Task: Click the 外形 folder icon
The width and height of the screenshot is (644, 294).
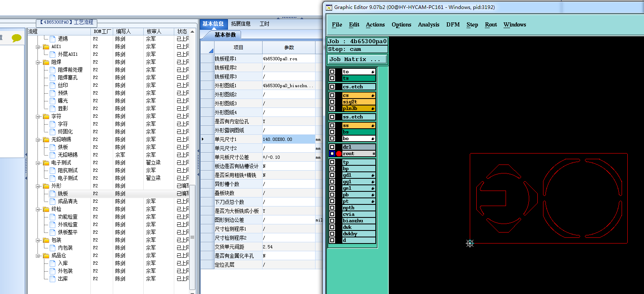Action: click(46, 186)
